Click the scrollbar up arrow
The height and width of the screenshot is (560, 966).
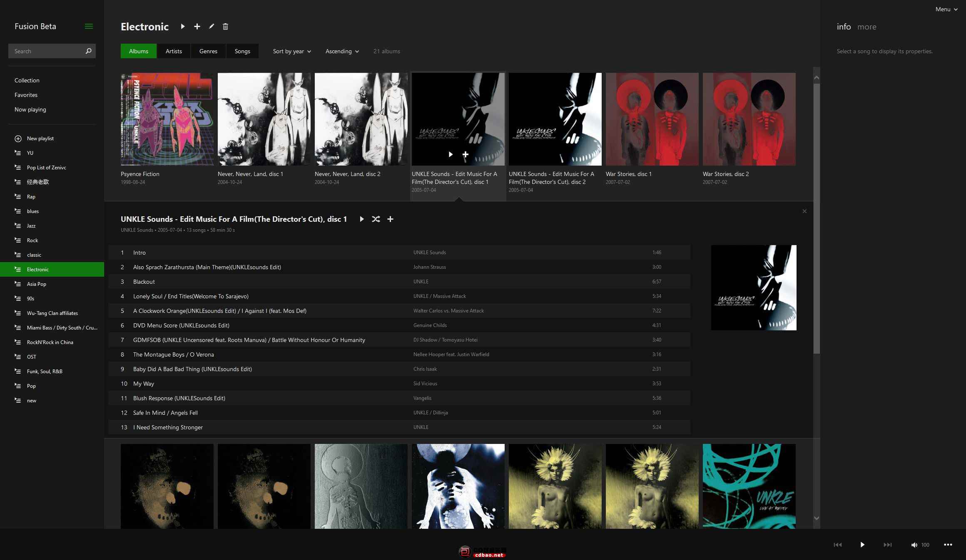tap(817, 78)
